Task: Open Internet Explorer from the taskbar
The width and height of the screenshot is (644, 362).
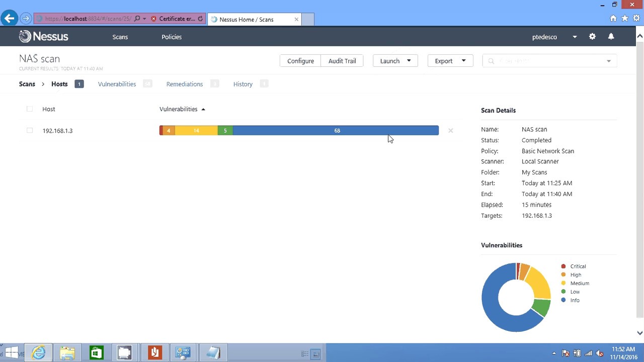Action: (39, 353)
